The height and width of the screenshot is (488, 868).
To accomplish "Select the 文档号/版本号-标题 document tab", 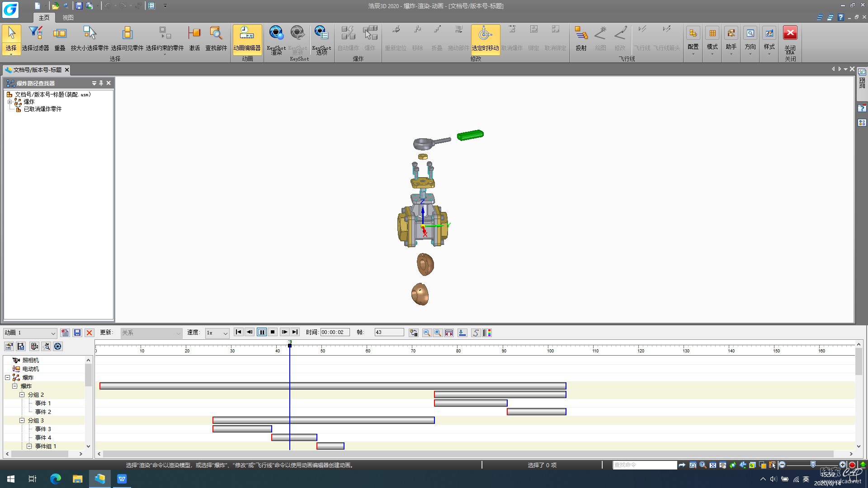I will pyautogui.click(x=37, y=70).
